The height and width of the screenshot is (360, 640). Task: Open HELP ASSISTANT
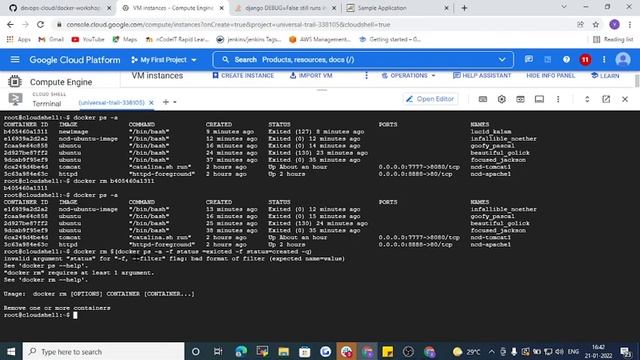pos(482,76)
